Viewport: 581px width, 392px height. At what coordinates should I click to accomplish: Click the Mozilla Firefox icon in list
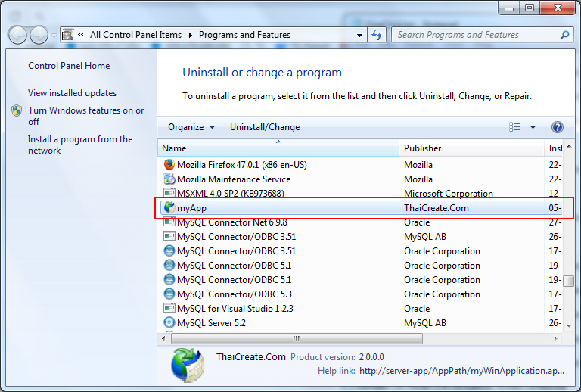tap(169, 164)
